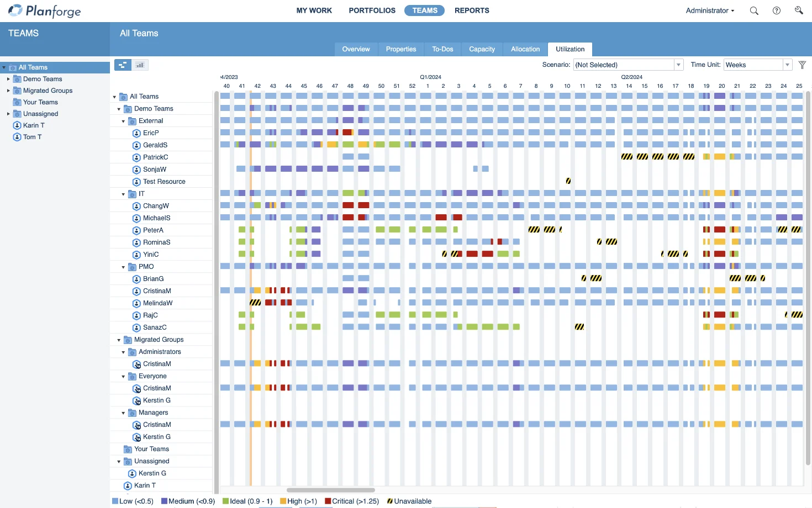Open the admin tools wrench icon
The width and height of the screenshot is (812, 508).
click(799, 10)
